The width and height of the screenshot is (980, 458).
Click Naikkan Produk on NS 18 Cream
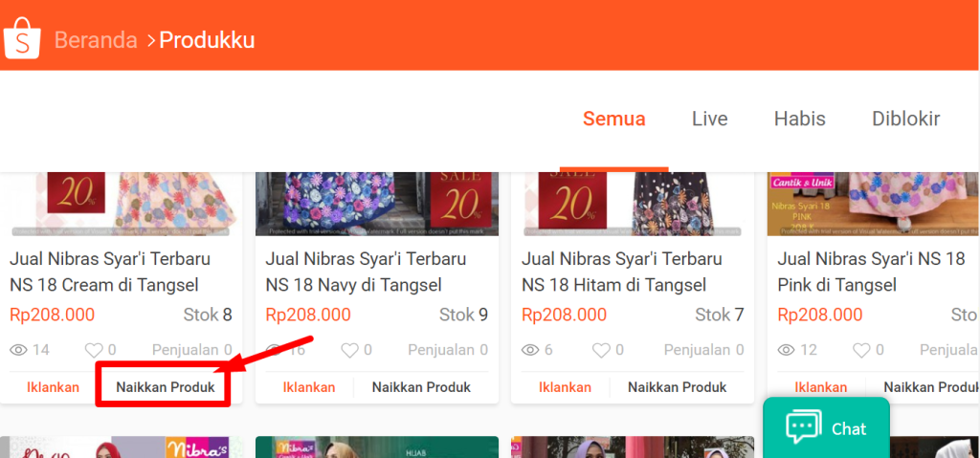click(x=165, y=387)
